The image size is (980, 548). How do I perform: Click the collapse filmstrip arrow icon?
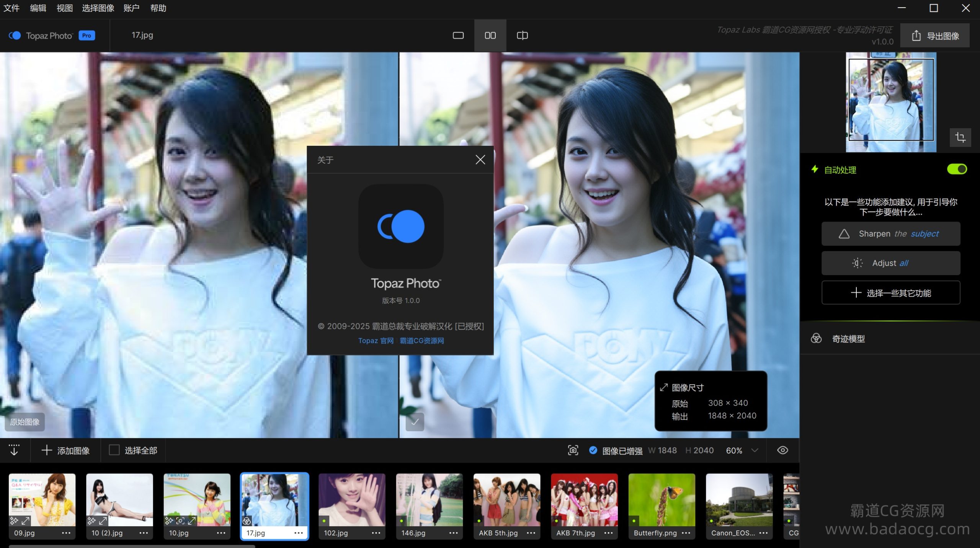14,450
